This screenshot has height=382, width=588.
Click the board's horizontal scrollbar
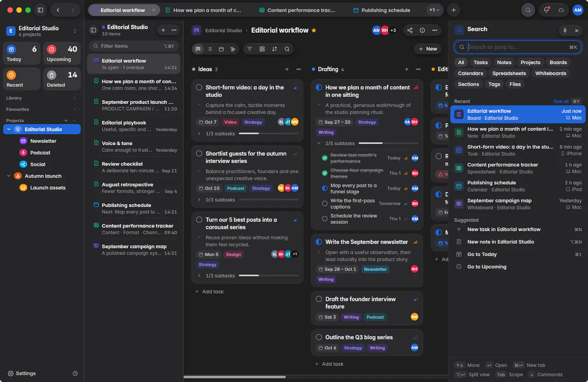click(x=235, y=377)
